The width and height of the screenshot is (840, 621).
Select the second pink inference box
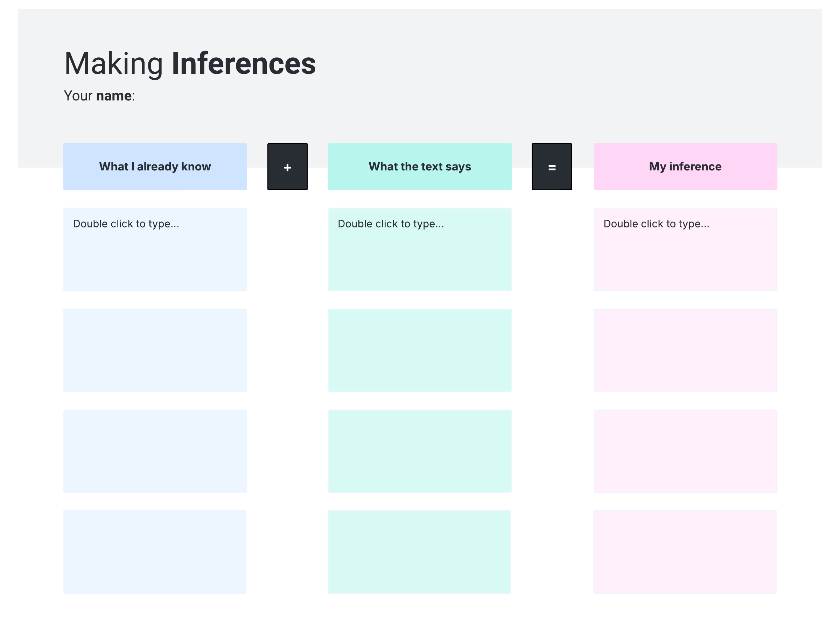coord(685,350)
